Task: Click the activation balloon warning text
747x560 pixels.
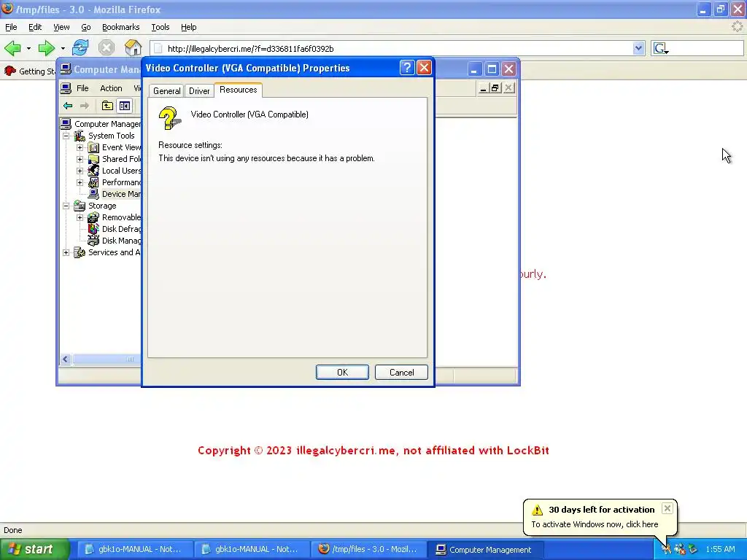Action: point(595,524)
